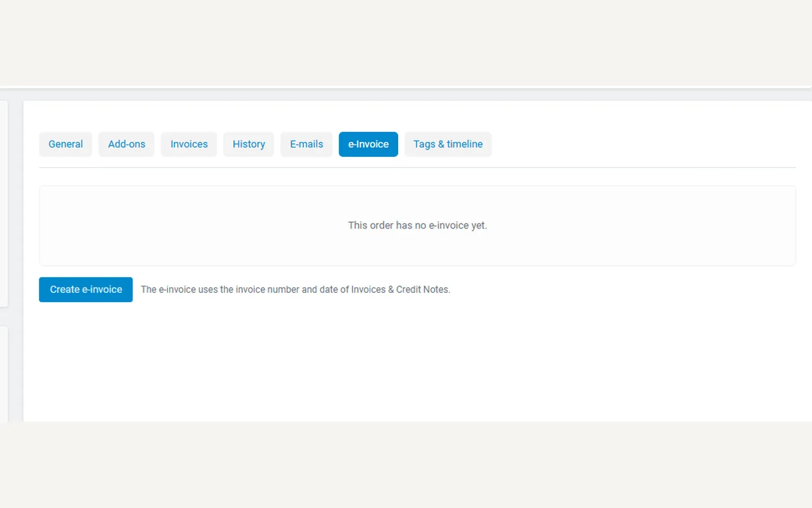Switch to the Add-ons tab

click(x=126, y=144)
